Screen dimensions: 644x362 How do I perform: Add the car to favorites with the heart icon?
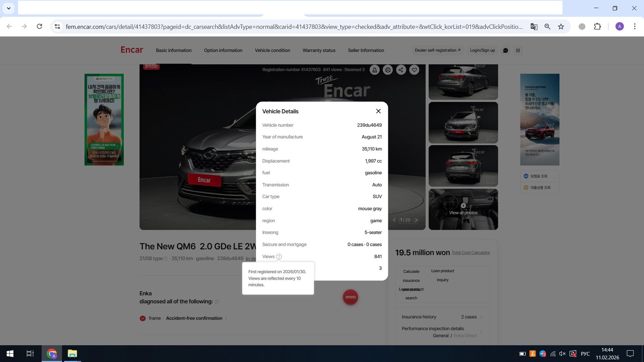(x=414, y=70)
